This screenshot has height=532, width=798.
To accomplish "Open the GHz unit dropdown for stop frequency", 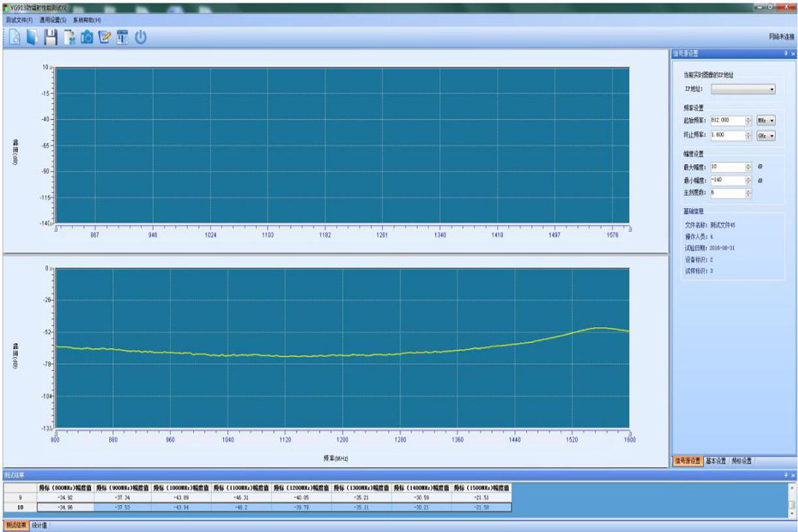I will 766,136.
